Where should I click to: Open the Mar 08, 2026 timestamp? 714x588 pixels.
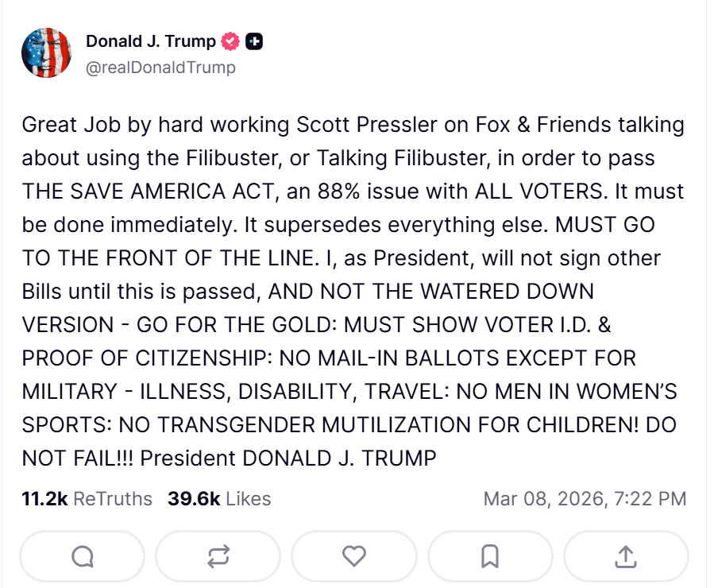point(585,499)
